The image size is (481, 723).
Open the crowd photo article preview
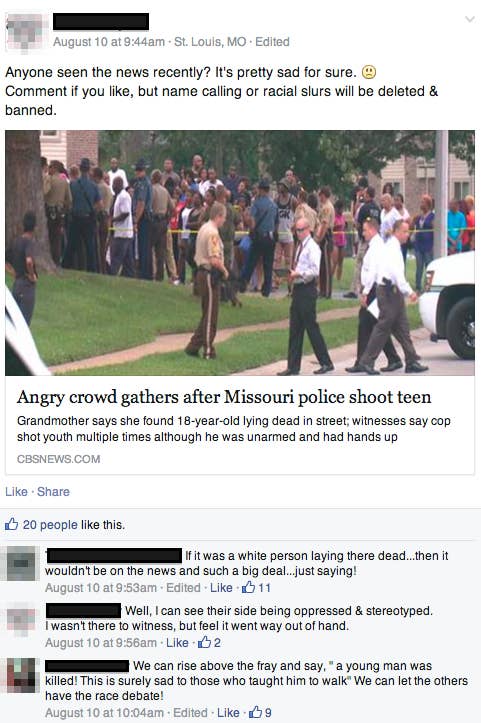(x=240, y=253)
